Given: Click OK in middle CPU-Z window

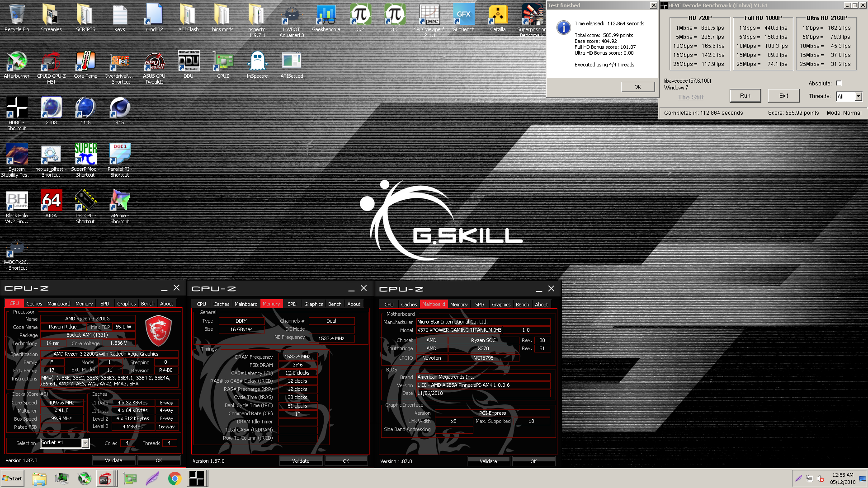Looking at the screenshot, I should tap(346, 461).
